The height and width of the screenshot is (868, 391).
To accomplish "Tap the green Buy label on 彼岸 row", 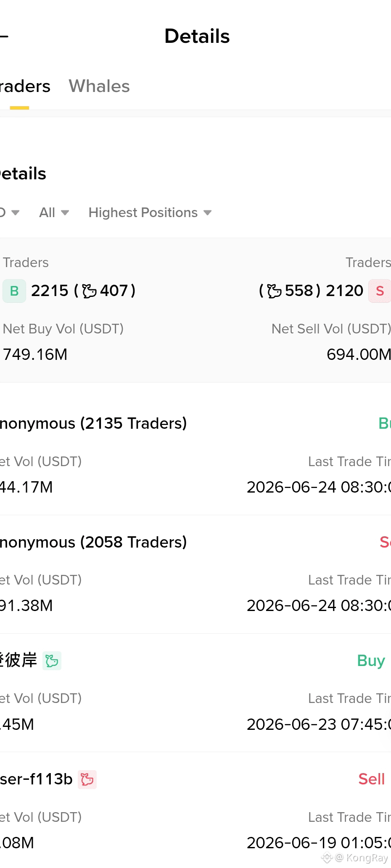I will [x=371, y=661].
